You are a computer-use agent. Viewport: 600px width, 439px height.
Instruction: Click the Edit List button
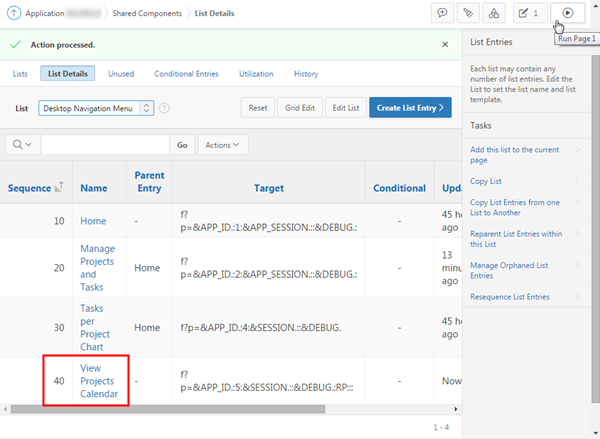click(x=346, y=108)
